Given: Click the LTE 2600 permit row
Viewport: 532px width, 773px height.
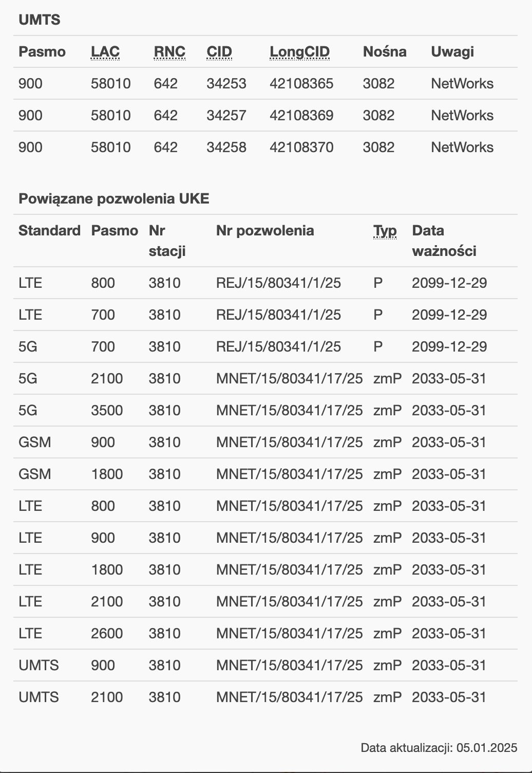Looking at the screenshot, I should click(265, 634).
